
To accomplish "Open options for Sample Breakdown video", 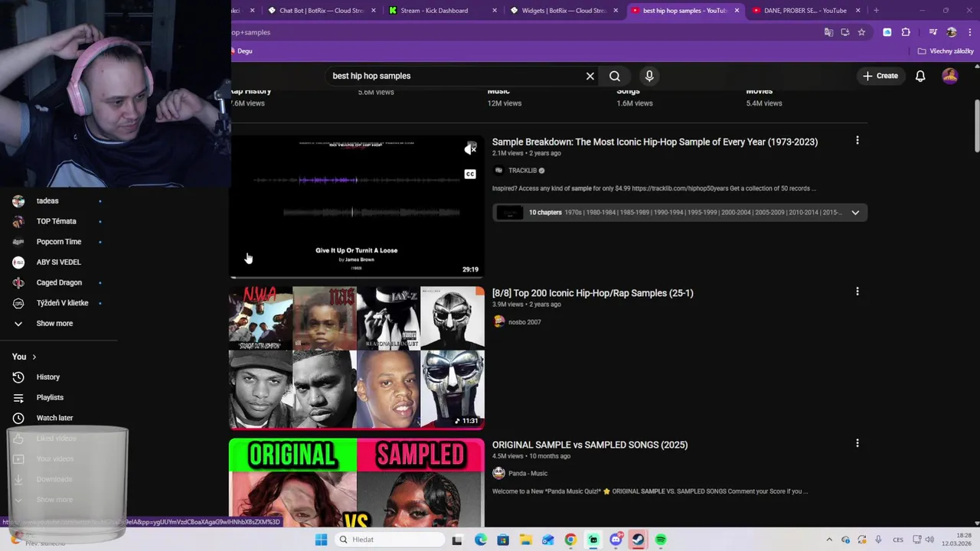I will pos(857,140).
